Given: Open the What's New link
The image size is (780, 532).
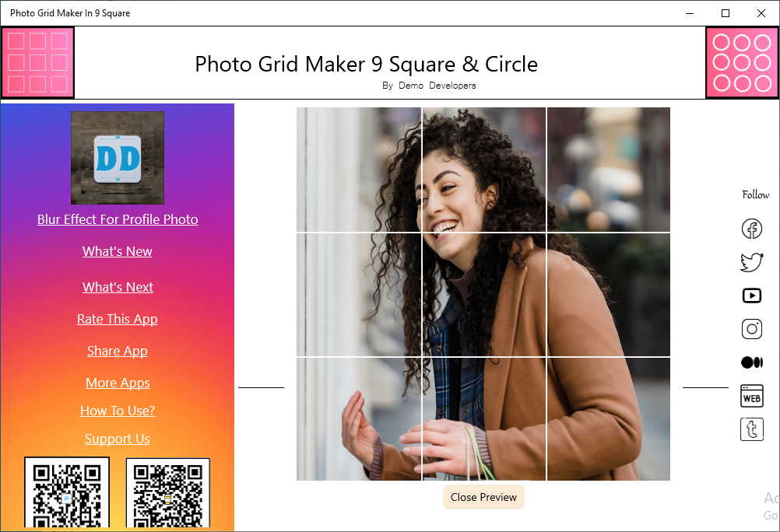Looking at the screenshot, I should (x=118, y=251).
